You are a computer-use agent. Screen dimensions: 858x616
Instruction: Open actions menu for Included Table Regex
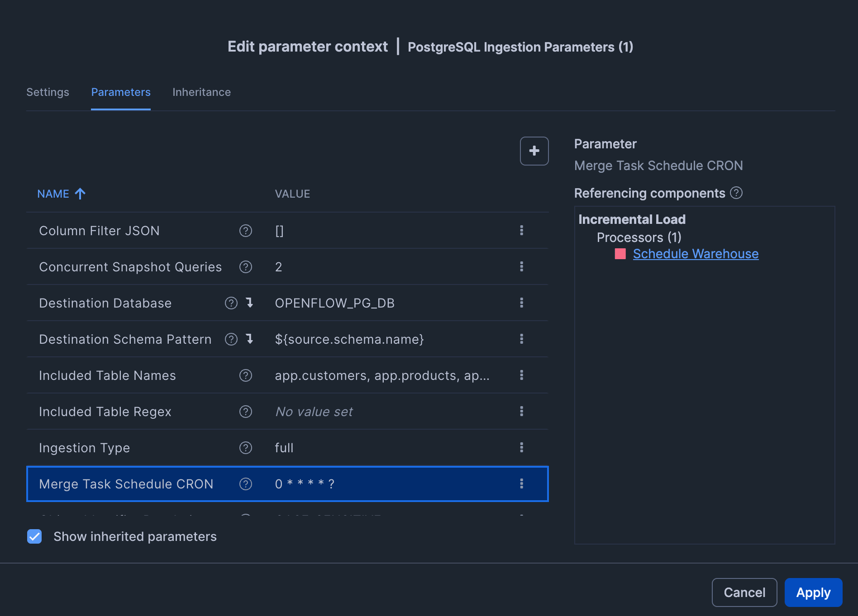point(522,412)
